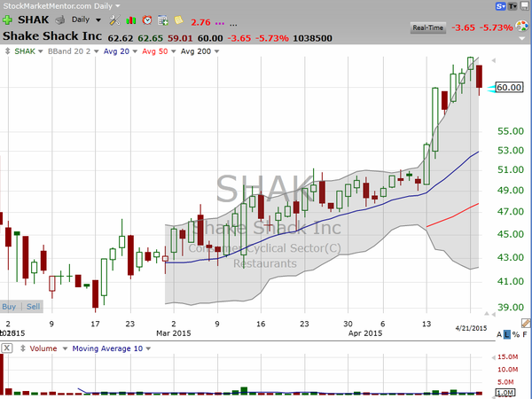532x399 pixels.
Task: Open the Daily timeframe dropdown
Action: coord(98,20)
